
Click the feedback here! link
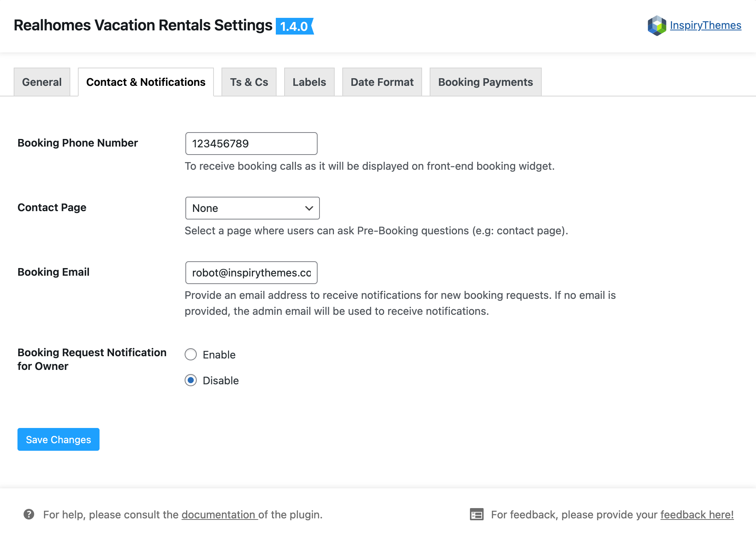coord(697,515)
